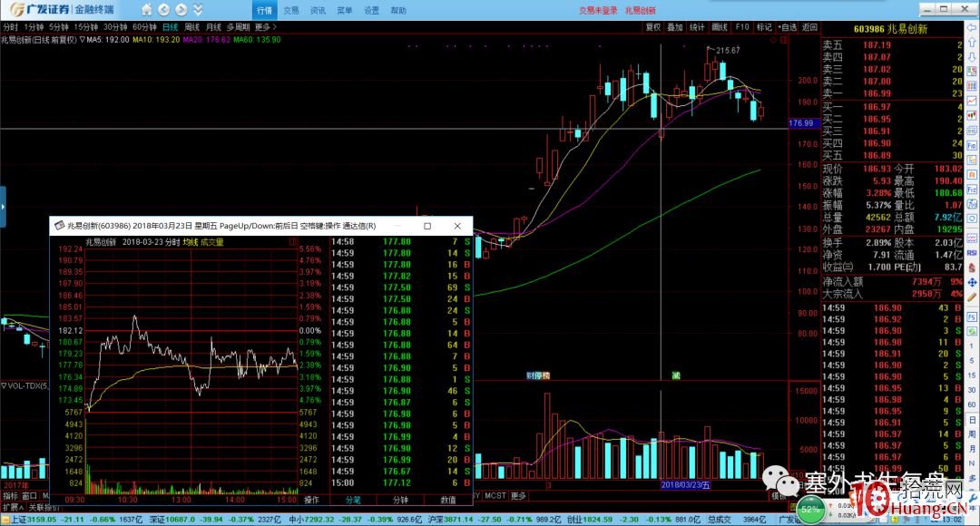
Task: Click the 周 icon in right sidebar
Action: 972,434
